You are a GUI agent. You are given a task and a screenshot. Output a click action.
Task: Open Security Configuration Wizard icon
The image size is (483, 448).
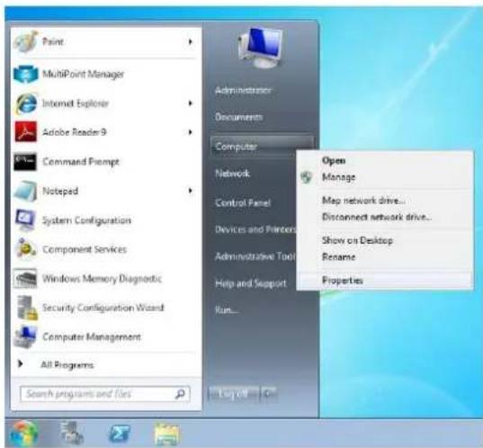pos(27,308)
